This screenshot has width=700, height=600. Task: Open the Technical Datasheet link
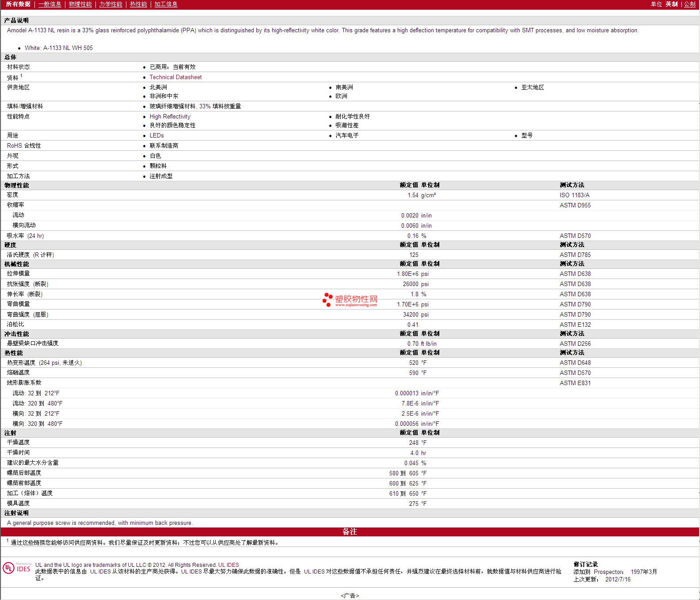point(175,77)
